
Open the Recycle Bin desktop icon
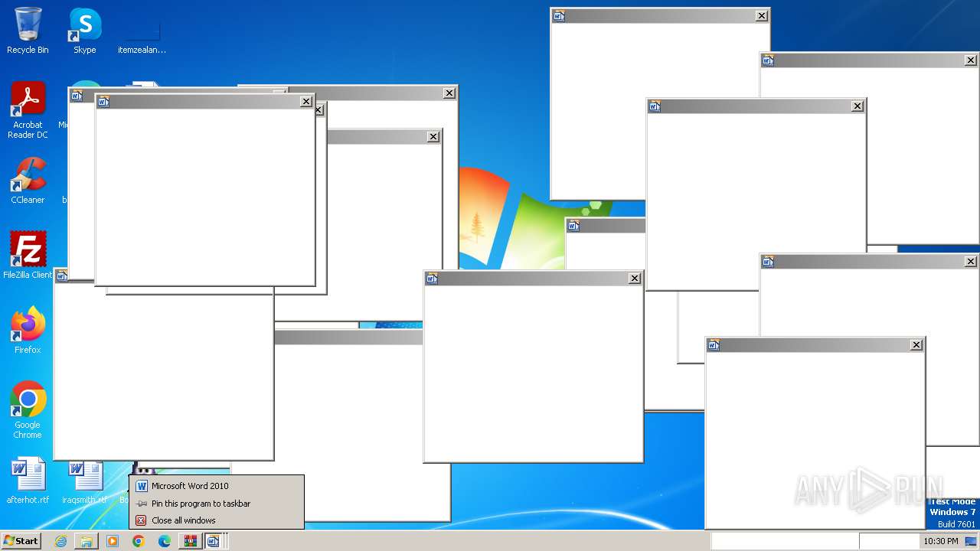(x=28, y=31)
